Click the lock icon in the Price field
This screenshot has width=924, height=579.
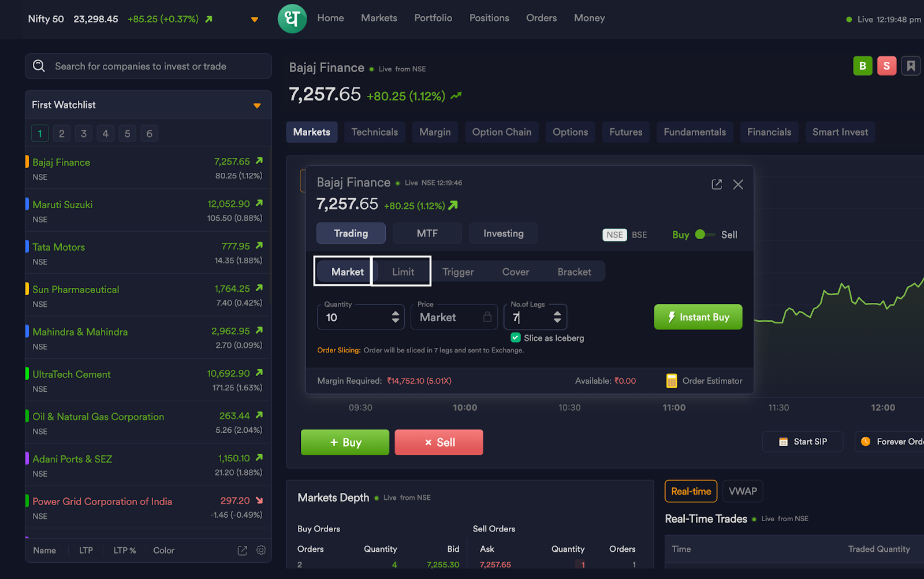(x=487, y=317)
